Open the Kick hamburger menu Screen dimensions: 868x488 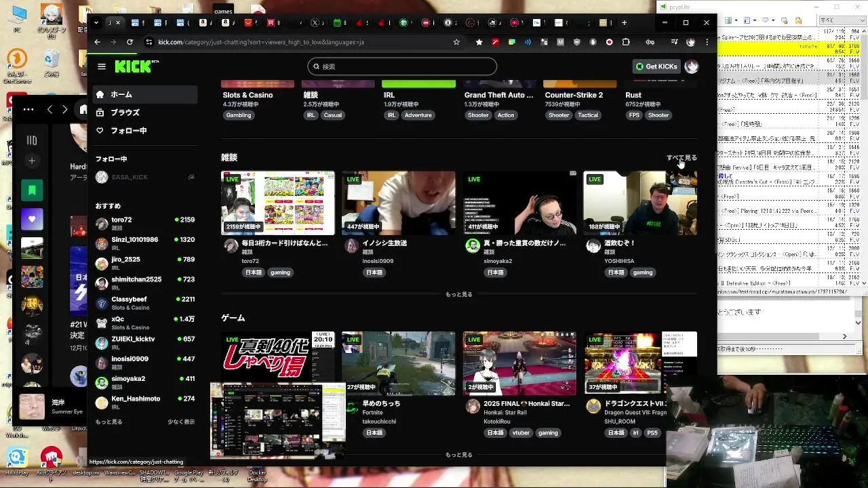(102, 66)
